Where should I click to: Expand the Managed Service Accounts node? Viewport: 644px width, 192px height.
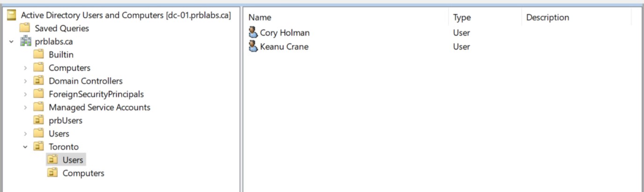[x=25, y=107]
